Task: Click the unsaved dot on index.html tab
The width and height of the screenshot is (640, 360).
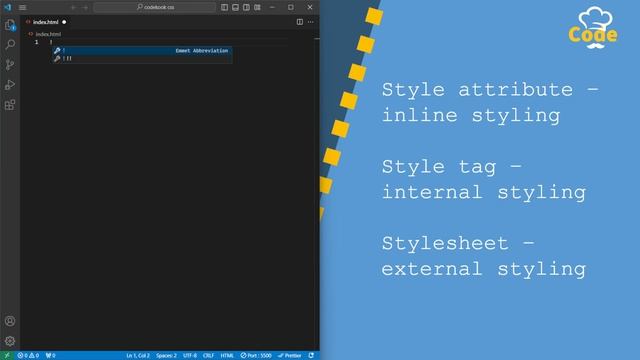Action: click(x=64, y=22)
